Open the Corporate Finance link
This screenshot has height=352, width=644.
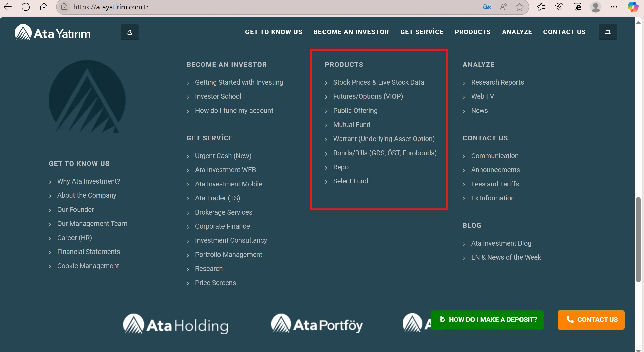click(x=222, y=226)
